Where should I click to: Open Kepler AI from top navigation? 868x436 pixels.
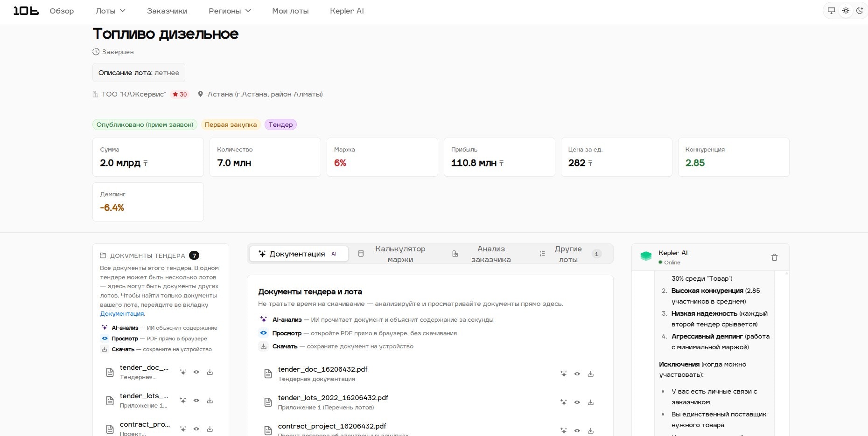click(347, 11)
